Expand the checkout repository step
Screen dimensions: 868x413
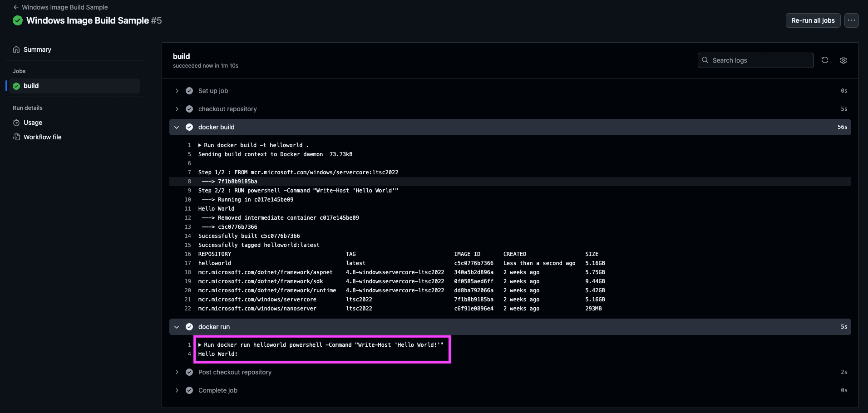click(510, 109)
